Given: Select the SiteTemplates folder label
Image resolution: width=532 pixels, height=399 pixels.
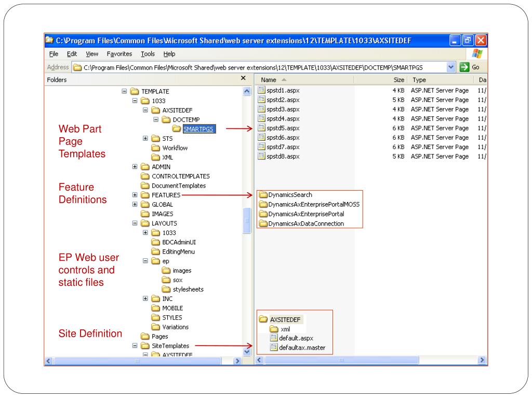Looking at the screenshot, I should point(170,345).
